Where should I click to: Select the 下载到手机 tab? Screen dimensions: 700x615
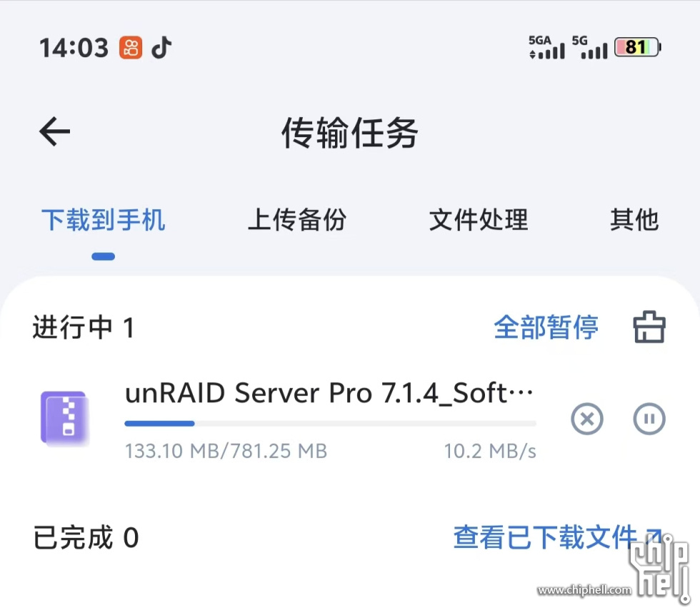tap(103, 219)
